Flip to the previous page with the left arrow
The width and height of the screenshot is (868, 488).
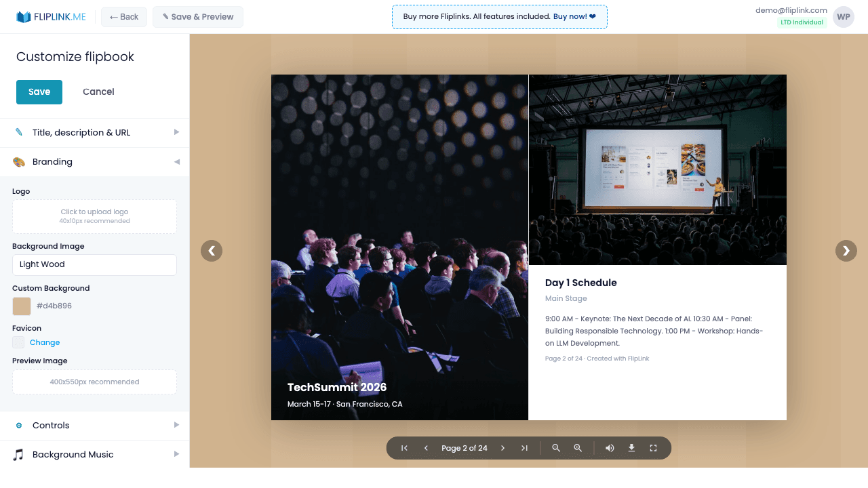[212, 251]
